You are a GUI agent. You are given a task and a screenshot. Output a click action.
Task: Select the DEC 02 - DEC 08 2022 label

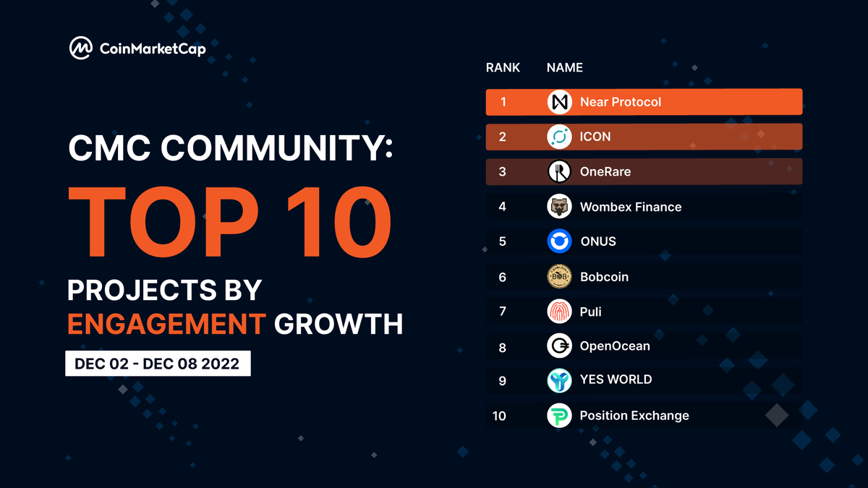tap(158, 364)
